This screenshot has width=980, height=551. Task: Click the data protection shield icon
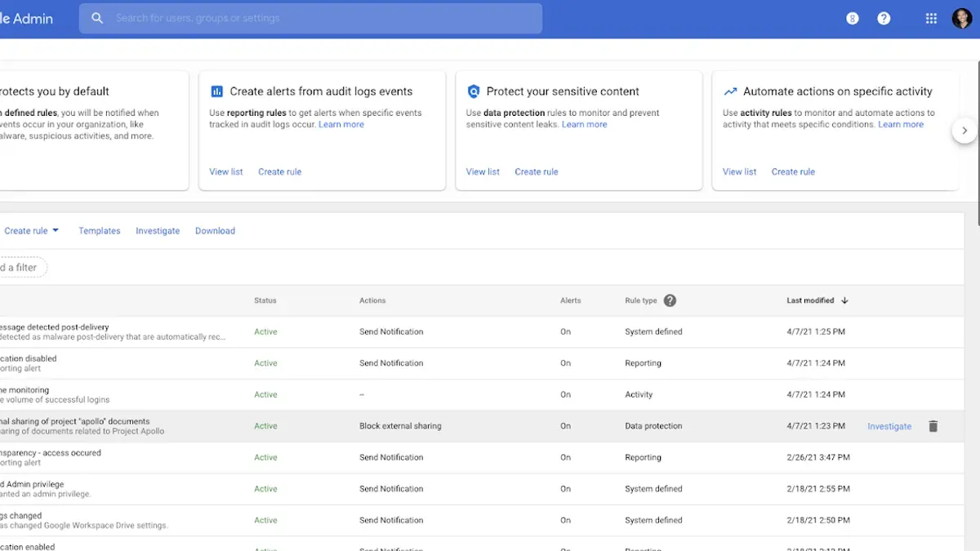473,91
